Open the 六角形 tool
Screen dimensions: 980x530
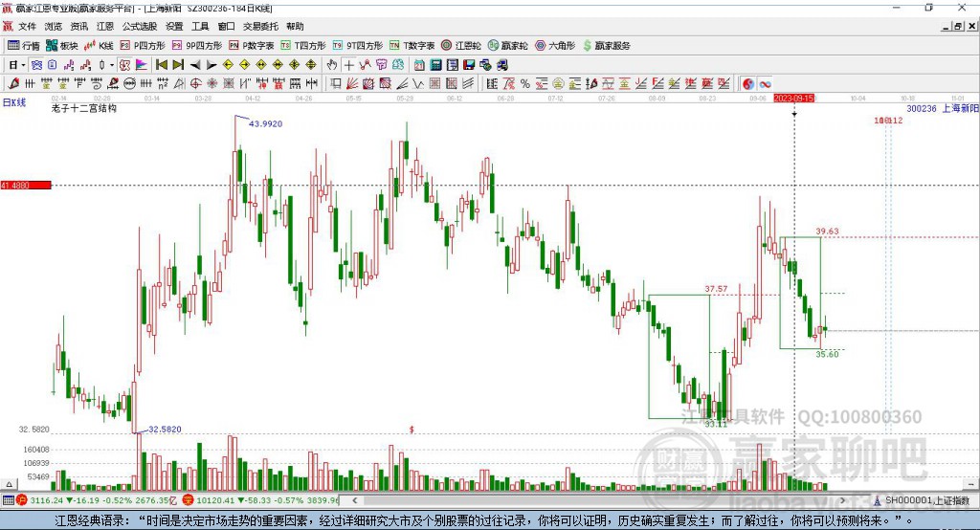555,46
